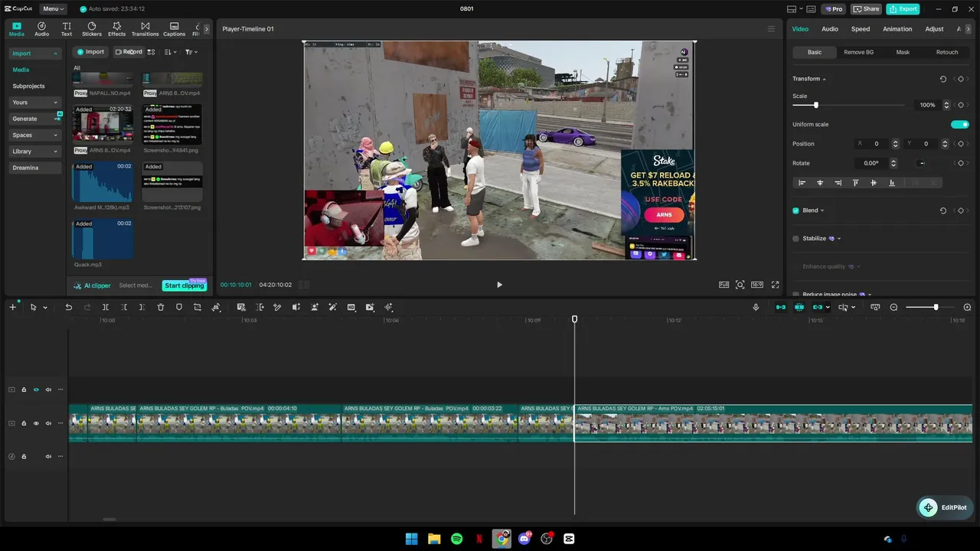Lock the top overlay track
The height and width of the screenshot is (551, 980).
24,390
